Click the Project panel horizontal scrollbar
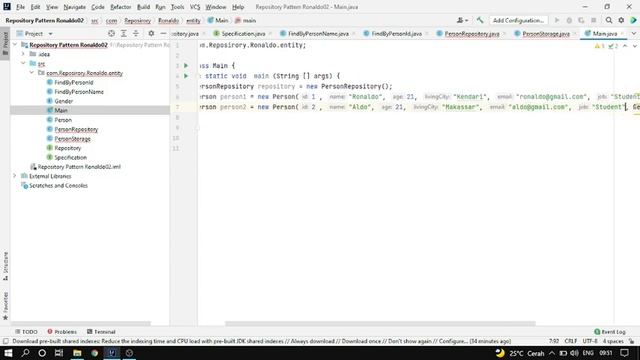 pyautogui.click(x=80, y=323)
